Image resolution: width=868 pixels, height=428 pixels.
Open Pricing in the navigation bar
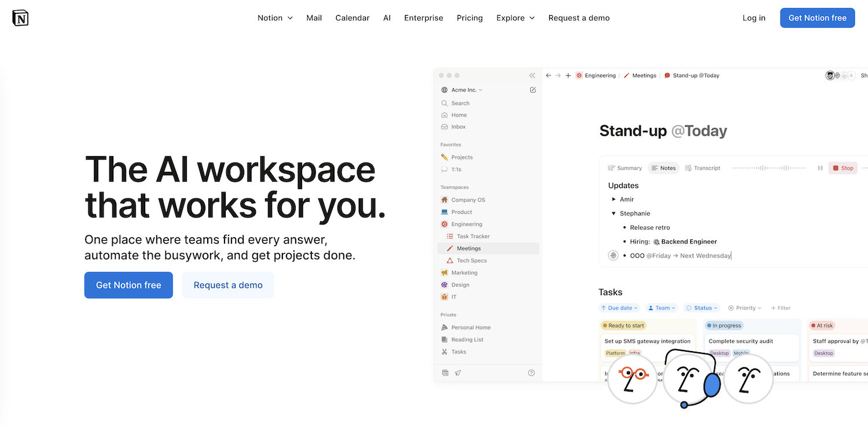click(x=470, y=18)
